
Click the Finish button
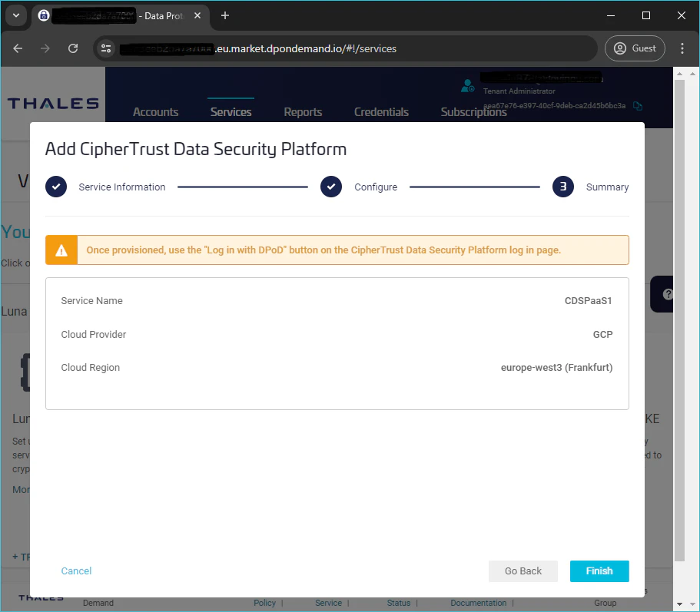coord(599,571)
